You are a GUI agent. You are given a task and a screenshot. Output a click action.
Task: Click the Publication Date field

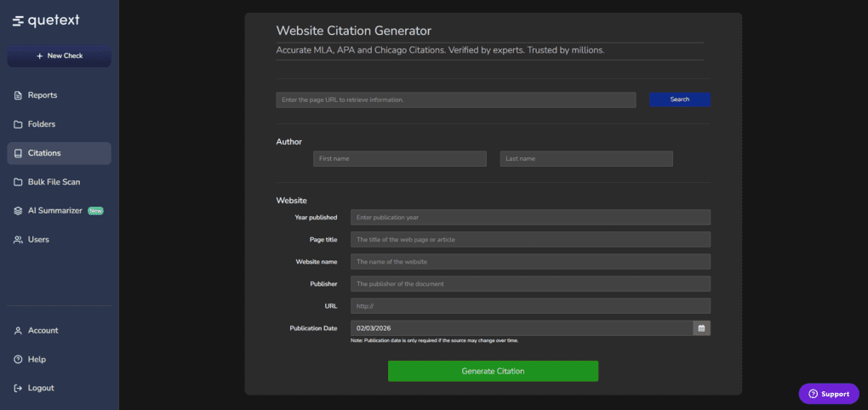coord(522,328)
